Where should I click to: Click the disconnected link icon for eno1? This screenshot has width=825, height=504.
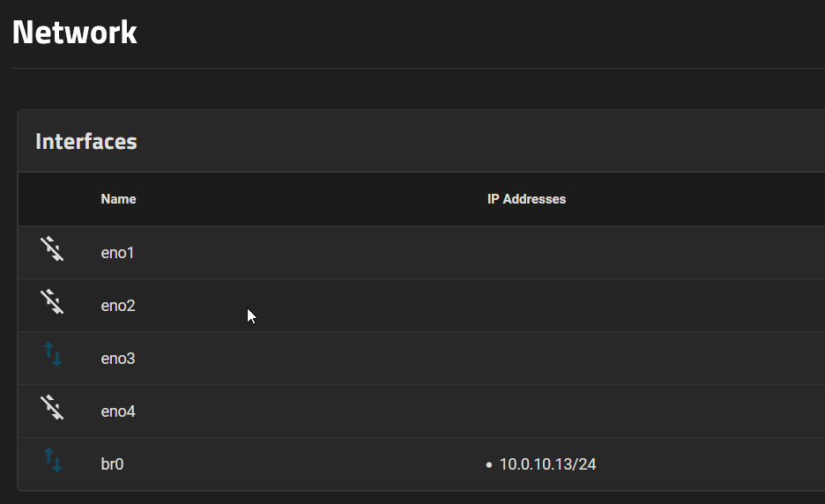(x=53, y=251)
